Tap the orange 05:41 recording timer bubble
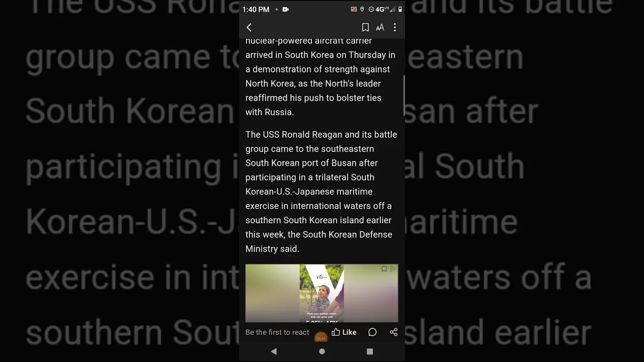The width and height of the screenshot is (644, 362). 321,338
